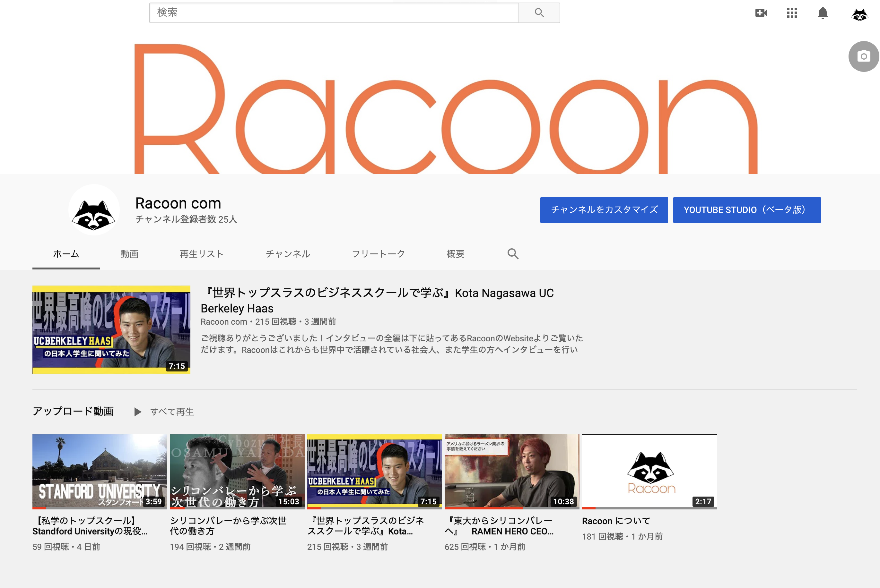Open the フリートーク tab
Screen dimensions: 880x588
378,254
